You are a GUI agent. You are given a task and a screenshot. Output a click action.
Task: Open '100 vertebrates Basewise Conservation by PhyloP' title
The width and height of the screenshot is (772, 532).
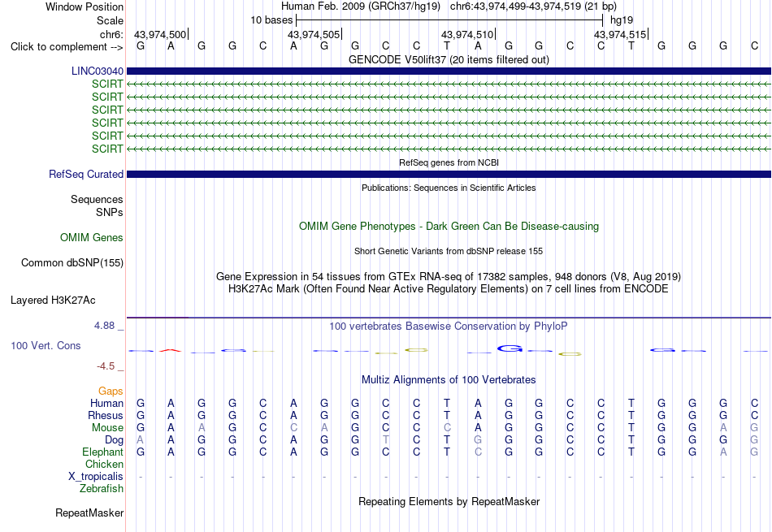(x=449, y=327)
